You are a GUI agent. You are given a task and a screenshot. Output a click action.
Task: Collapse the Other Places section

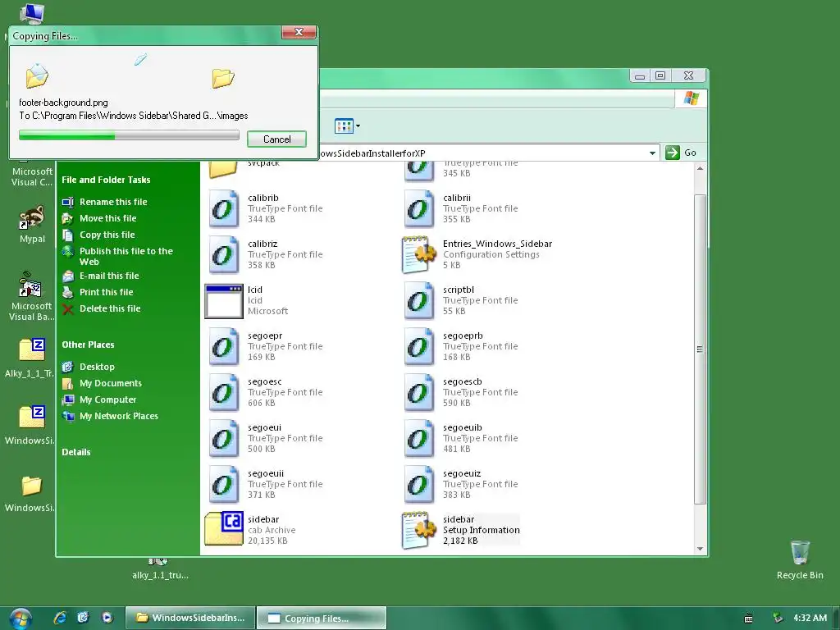[88, 345]
